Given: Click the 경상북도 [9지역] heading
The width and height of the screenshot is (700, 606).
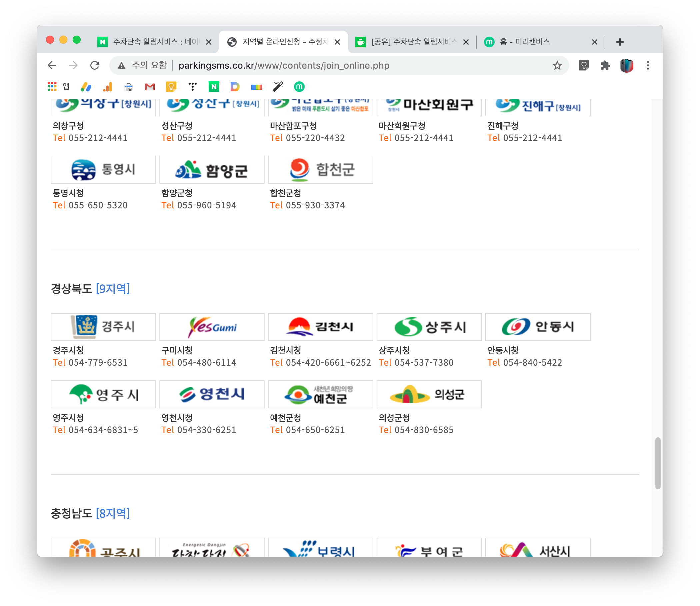Looking at the screenshot, I should coord(90,288).
